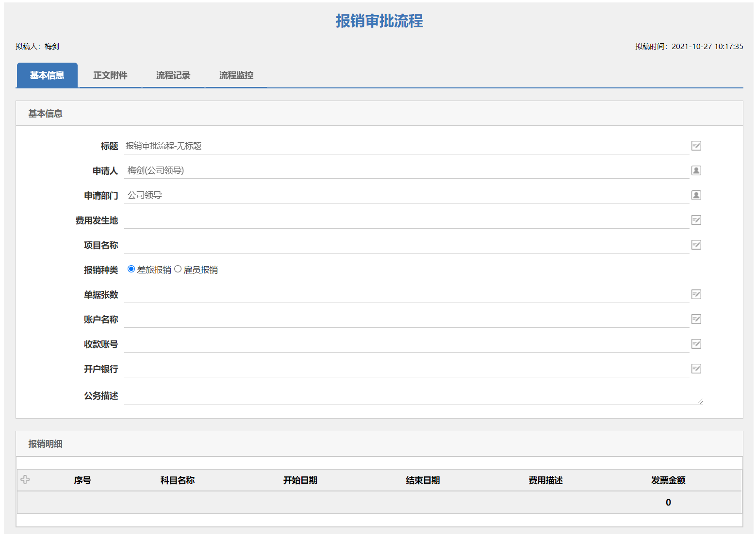Focus the 费用发生地 input field
Viewport: 756px width, 541px height.
tap(407, 220)
